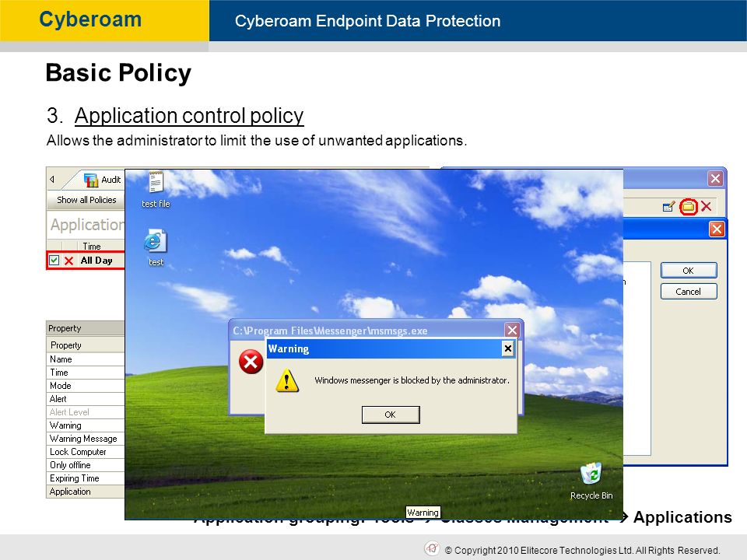Click the Time column header
The height and width of the screenshot is (560, 747).
click(92, 247)
